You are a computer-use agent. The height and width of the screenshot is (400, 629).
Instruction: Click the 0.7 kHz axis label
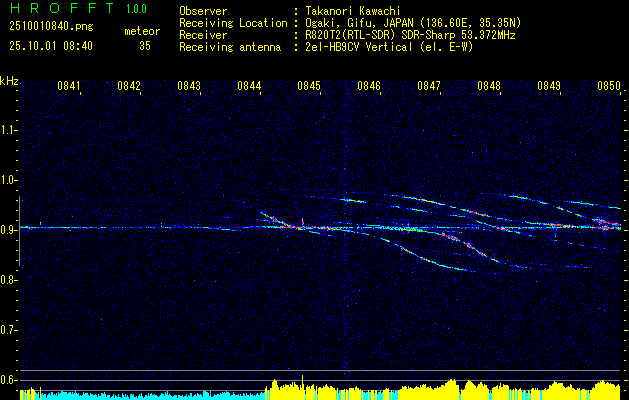point(8,330)
